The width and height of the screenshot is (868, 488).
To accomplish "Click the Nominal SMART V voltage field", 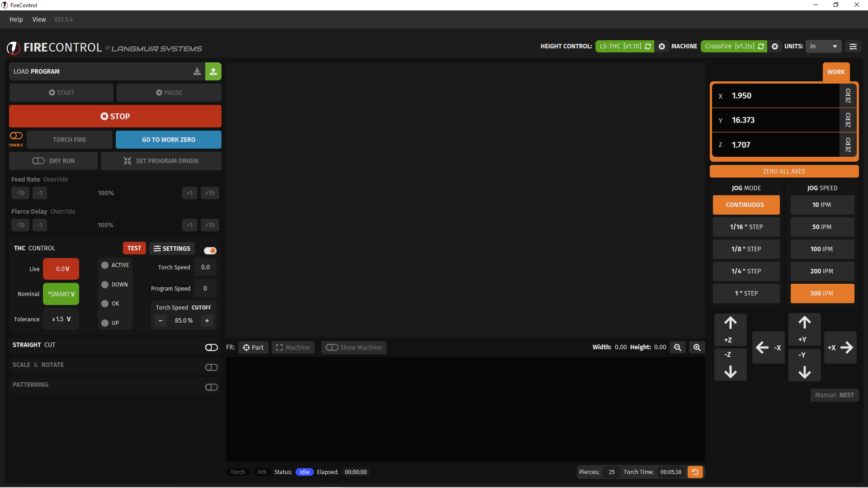I will pyautogui.click(x=61, y=294).
